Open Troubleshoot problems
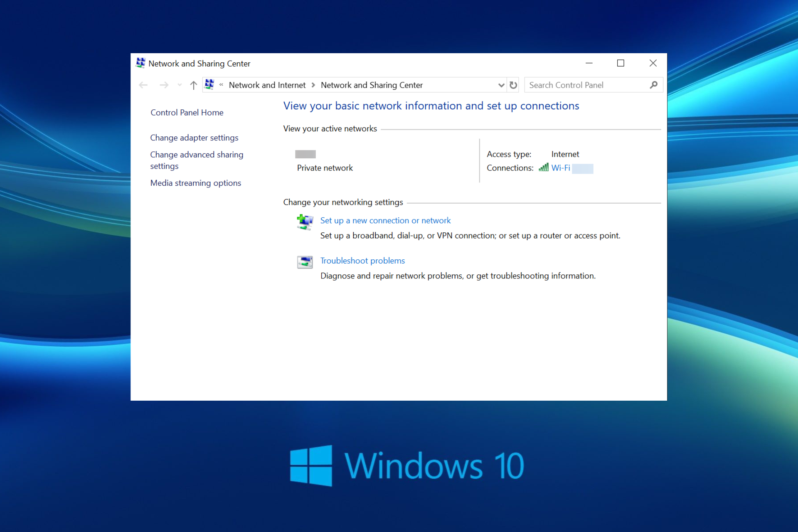The height and width of the screenshot is (532, 798). click(x=362, y=261)
